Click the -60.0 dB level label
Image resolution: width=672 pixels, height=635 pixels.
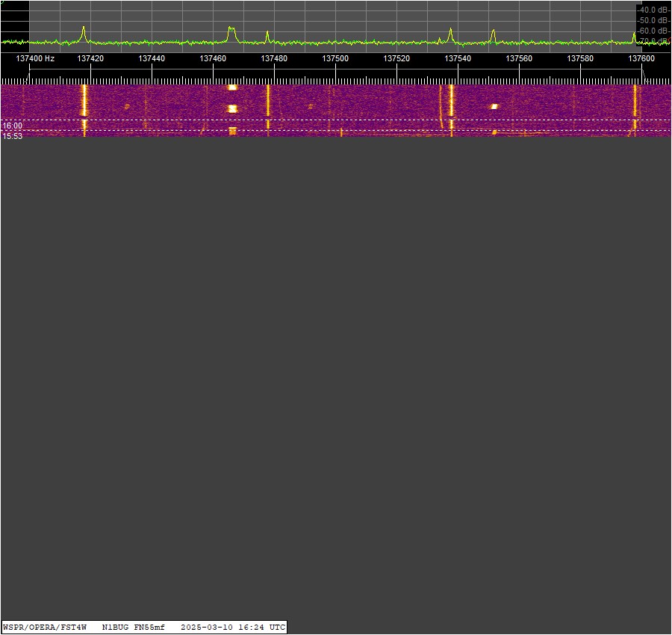coord(653,31)
